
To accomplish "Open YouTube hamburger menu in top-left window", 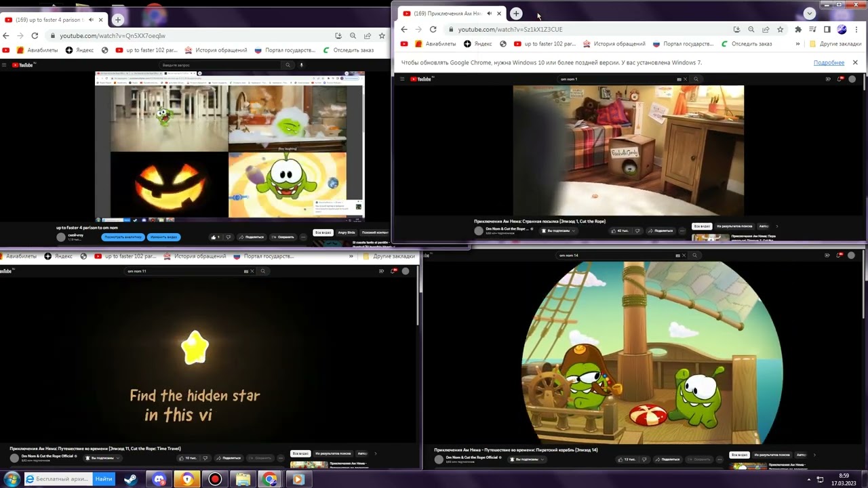I will click(3, 65).
